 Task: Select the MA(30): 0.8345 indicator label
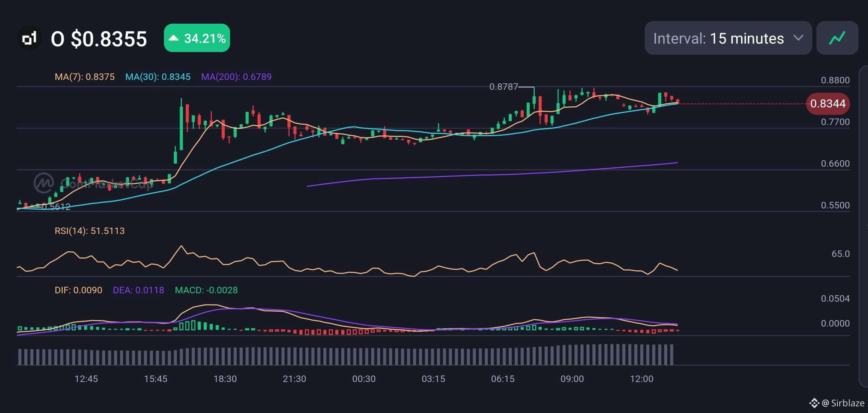(158, 77)
